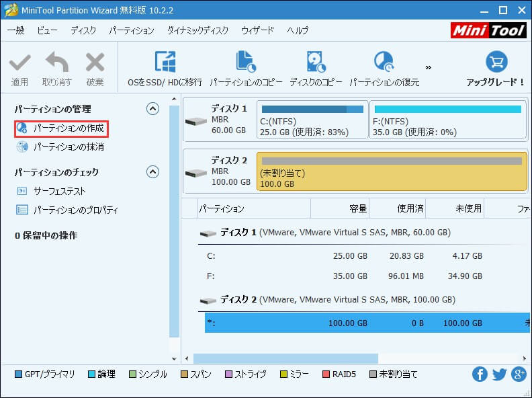Open the ビュー menu
Screen dimensions: 532x398
(x=47, y=30)
